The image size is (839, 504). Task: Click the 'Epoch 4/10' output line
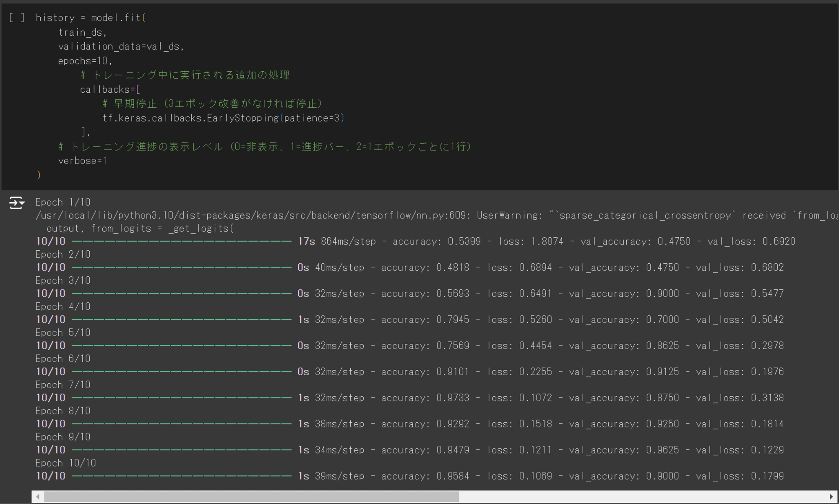tap(63, 307)
